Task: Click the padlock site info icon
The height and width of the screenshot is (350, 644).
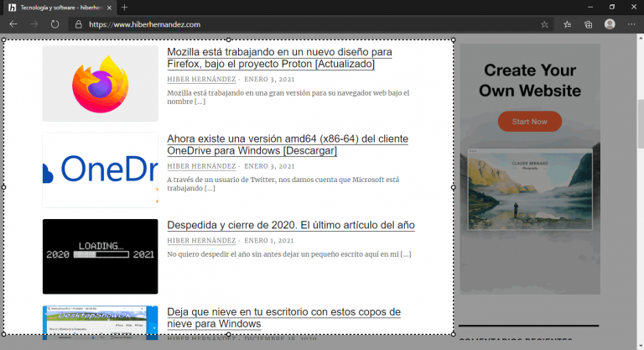Action: (79, 24)
